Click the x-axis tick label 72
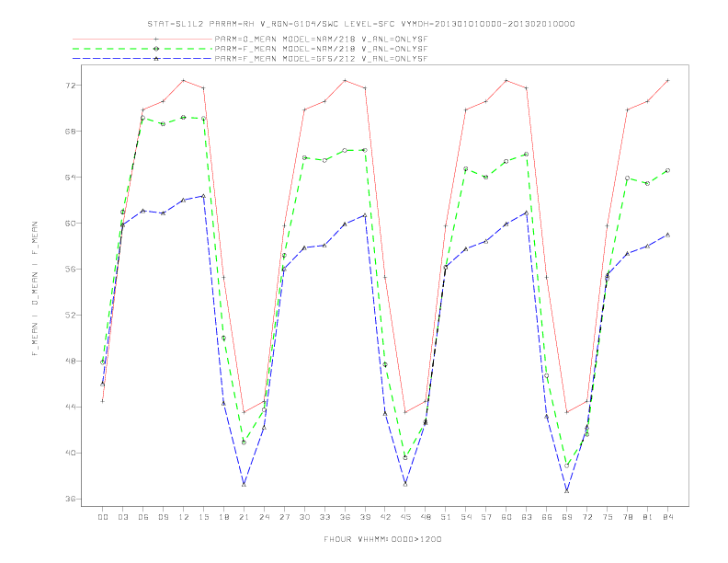 [587, 517]
